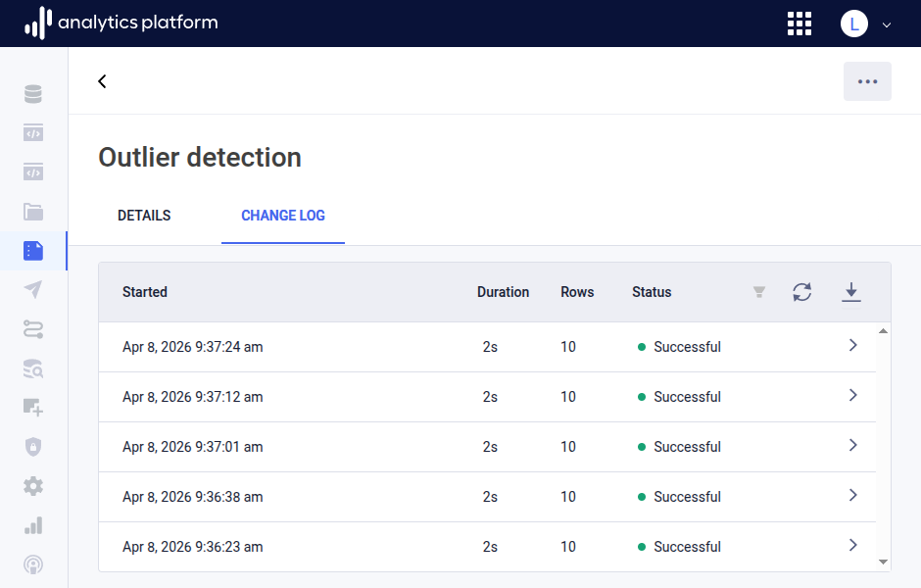Open the settings gear in sidebar
The image size is (921, 588).
[33, 486]
